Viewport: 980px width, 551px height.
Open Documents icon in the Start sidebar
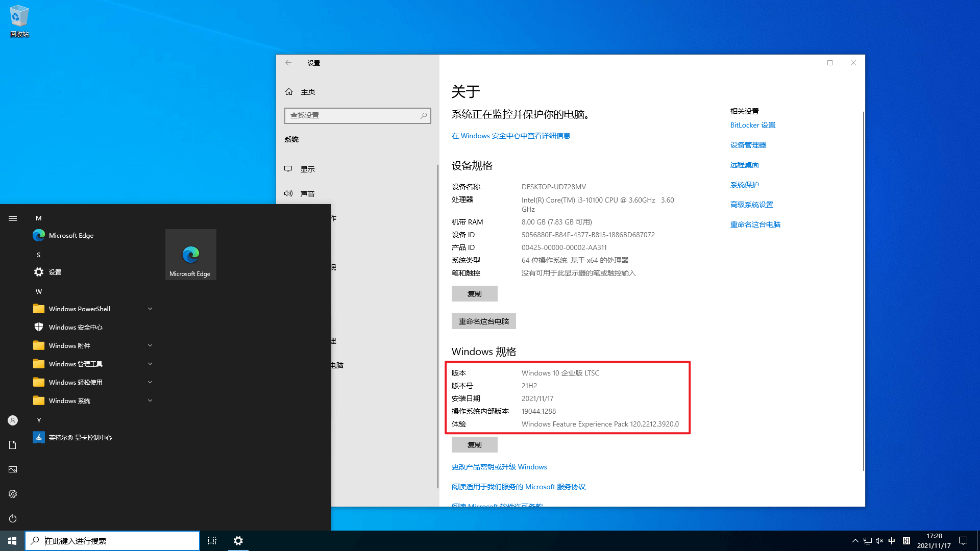pos(12,445)
